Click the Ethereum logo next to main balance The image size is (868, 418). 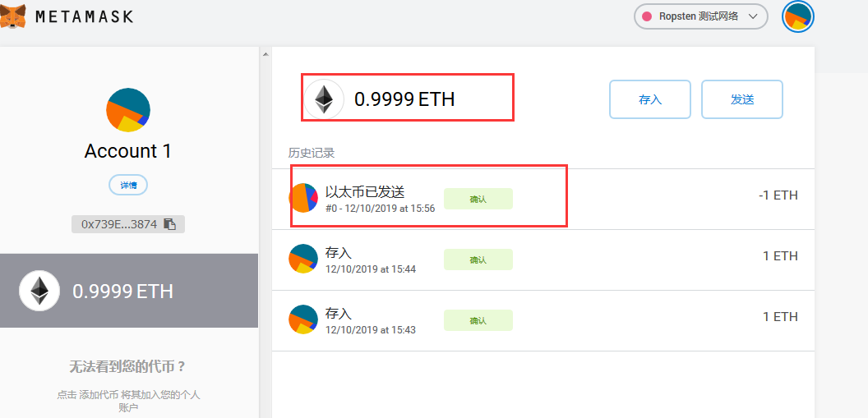click(x=324, y=99)
